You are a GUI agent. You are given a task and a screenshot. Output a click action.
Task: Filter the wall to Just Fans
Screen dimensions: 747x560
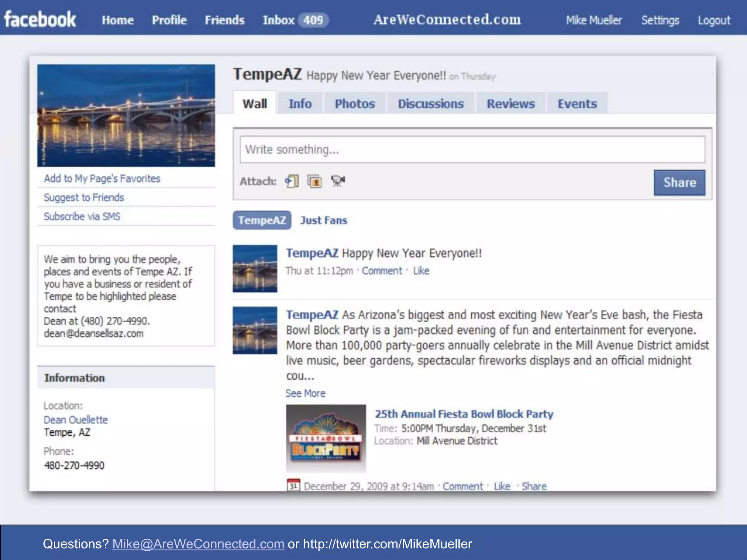click(x=324, y=220)
